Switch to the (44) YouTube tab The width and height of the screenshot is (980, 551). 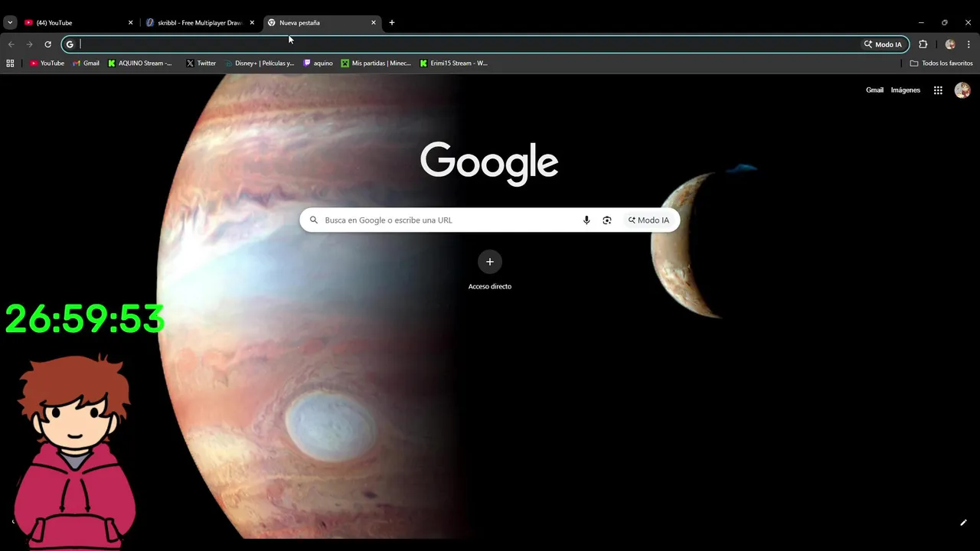(x=77, y=23)
